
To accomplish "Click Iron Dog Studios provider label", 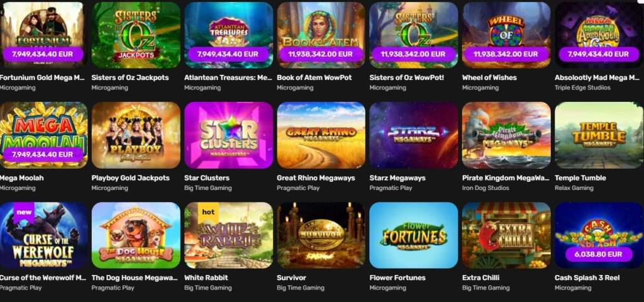I will point(486,187).
